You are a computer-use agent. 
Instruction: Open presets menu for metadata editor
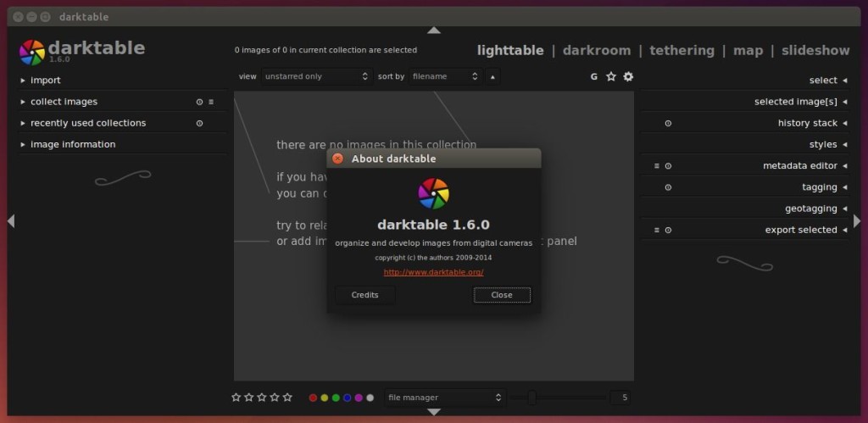657,165
